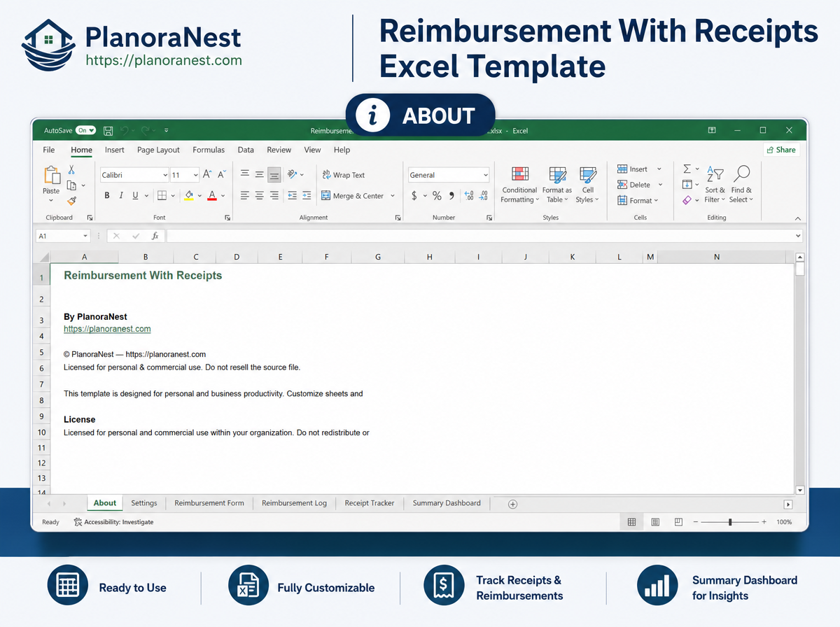The width and height of the screenshot is (840, 627).
Task: Click the Save icon in title bar
Action: point(108,130)
